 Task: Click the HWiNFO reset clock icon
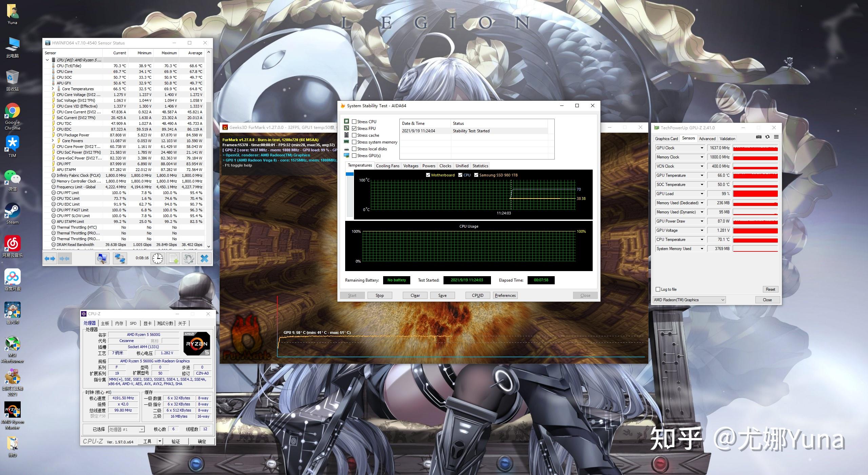point(157,259)
